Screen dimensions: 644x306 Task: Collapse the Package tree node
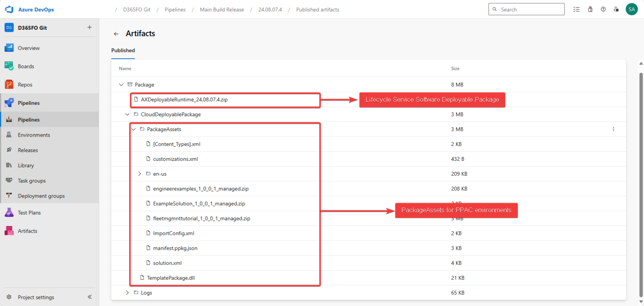pos(121,84)
